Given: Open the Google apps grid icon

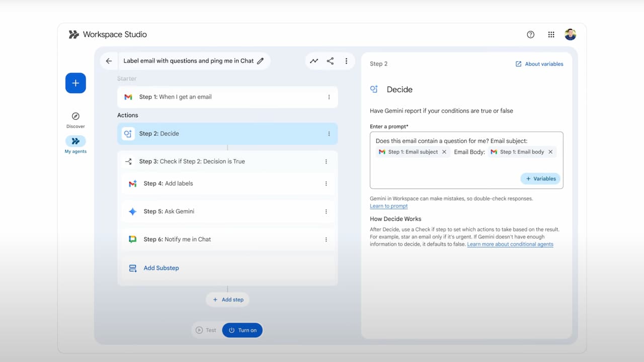Looking at the screenshot, I should click(x=551, y=35).
